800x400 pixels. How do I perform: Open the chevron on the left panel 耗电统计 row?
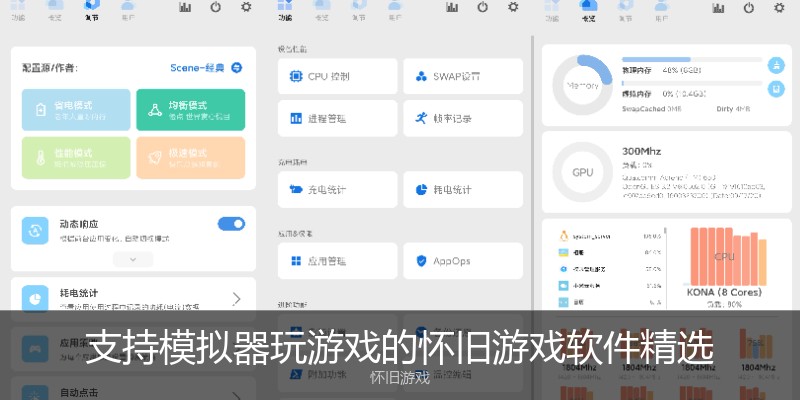click(x=236, y=299)
